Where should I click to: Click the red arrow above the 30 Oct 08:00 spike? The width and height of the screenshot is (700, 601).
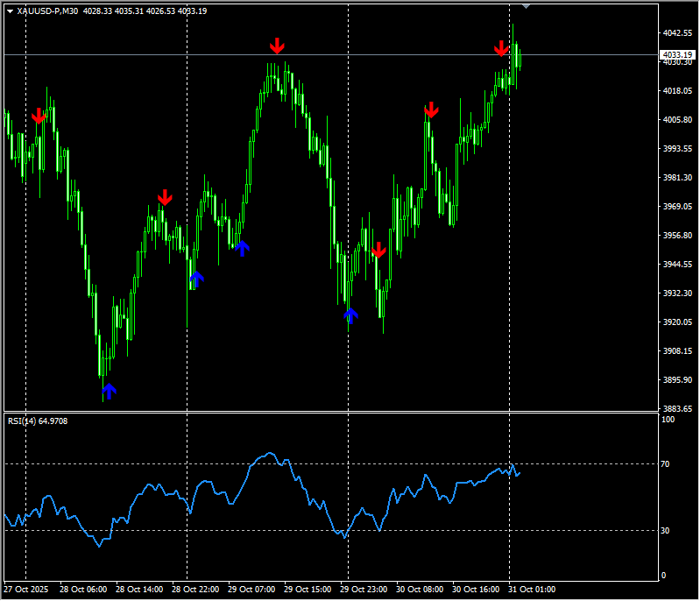coord(431,110)
